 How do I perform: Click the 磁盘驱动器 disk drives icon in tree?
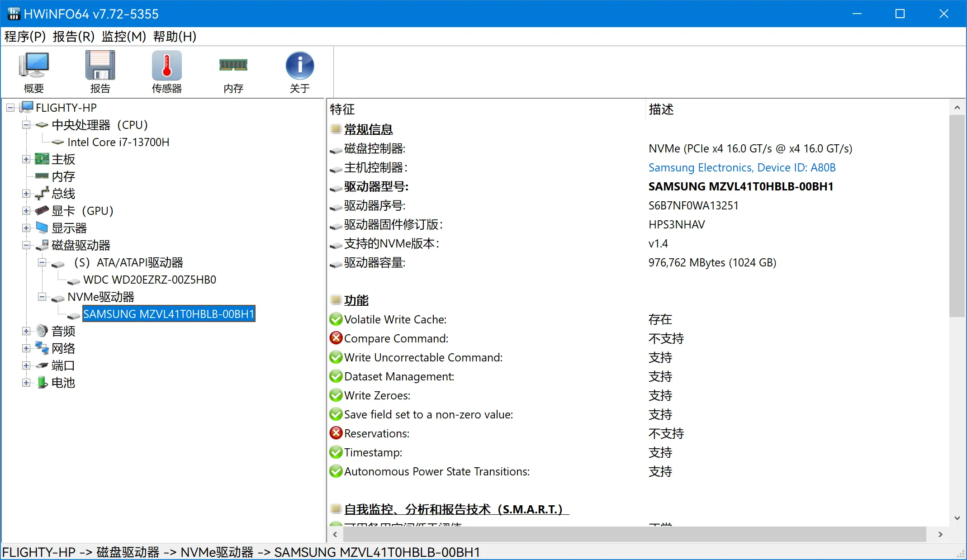(x=42, y=245)
